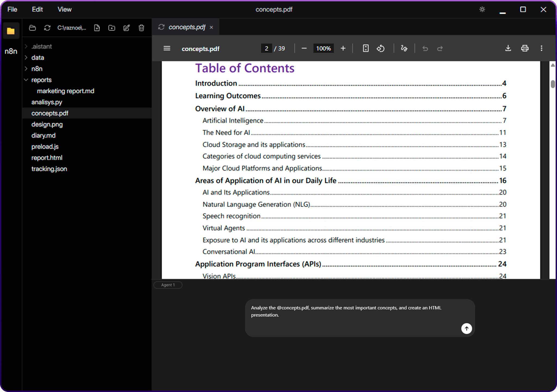Click the new folder icon in explorer toolbar

tap(112, 28)
